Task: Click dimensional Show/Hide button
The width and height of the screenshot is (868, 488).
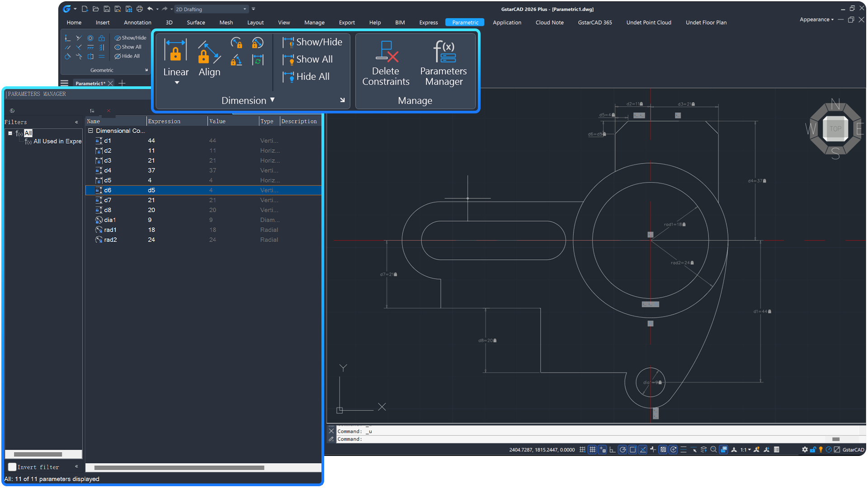Action: click(312, 42)
